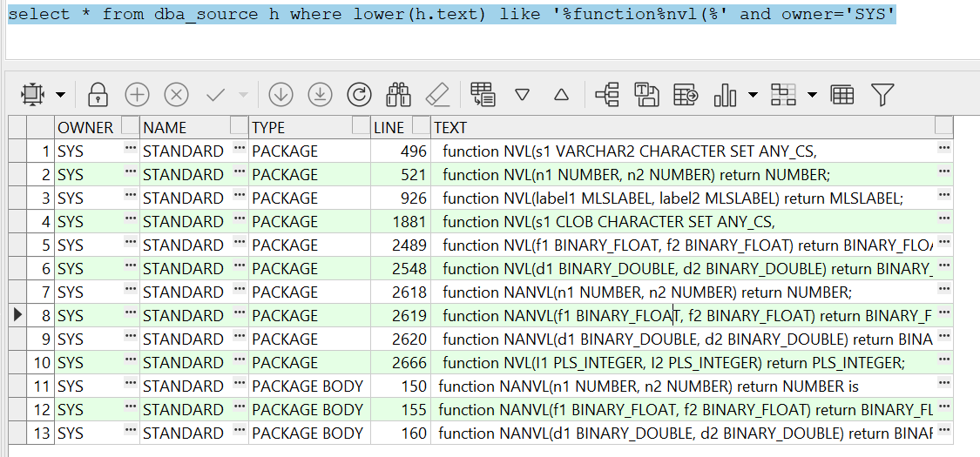Click the LINE cell with value 521
The height and width of the screenshot is (457, 980).
point(401,175)
